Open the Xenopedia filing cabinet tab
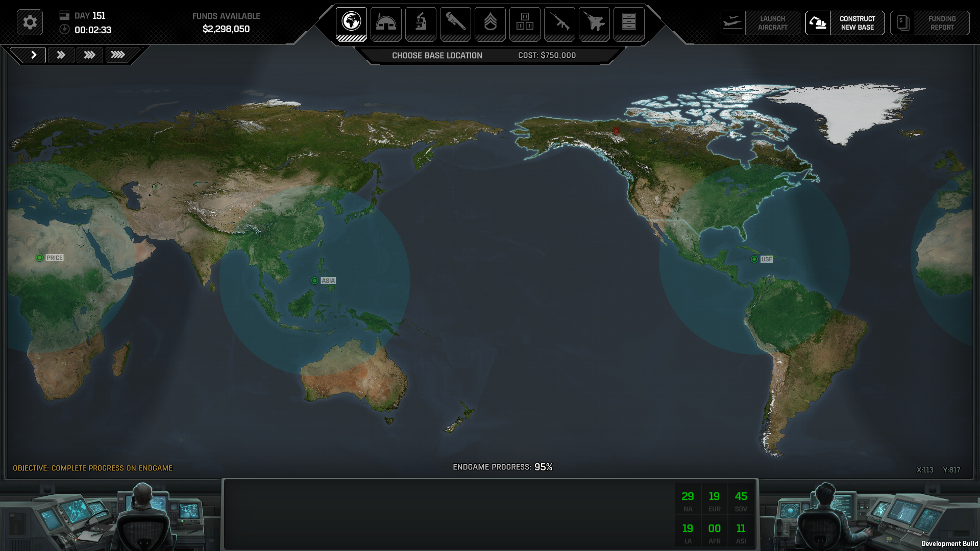Viewport: 980px width, 551px height. [x=629, y=24]
